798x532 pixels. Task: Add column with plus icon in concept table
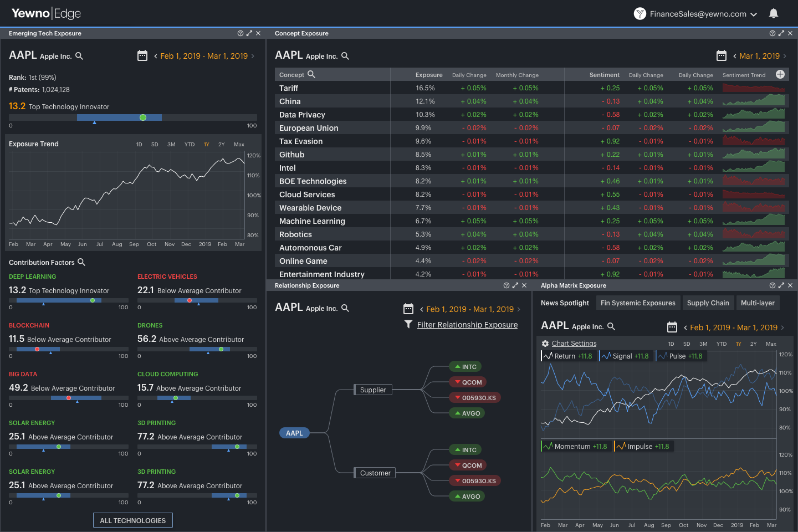pos(780,74)
